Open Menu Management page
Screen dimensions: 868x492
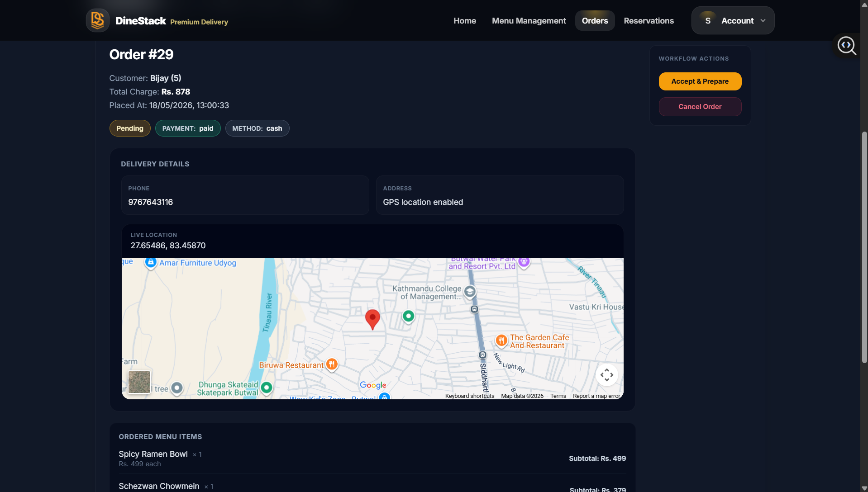click(529, 21)
